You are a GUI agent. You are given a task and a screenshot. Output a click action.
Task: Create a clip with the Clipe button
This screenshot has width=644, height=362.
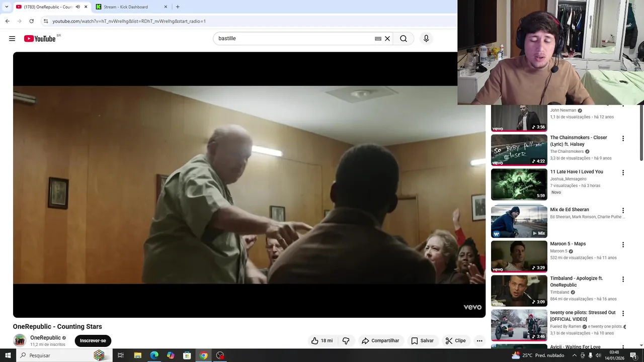pos(455,340)
